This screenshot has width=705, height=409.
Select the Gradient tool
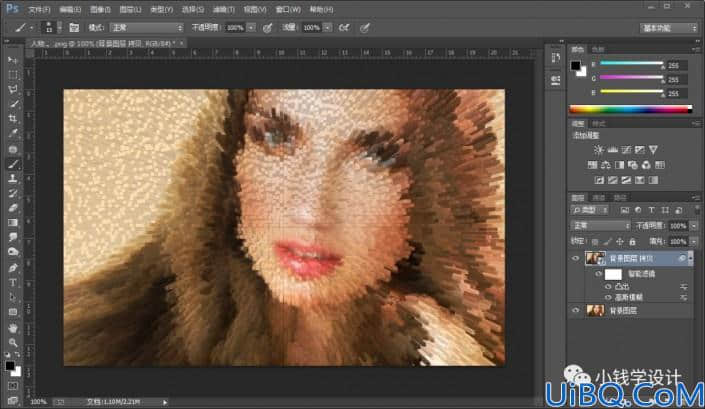[x=13, y=223]
